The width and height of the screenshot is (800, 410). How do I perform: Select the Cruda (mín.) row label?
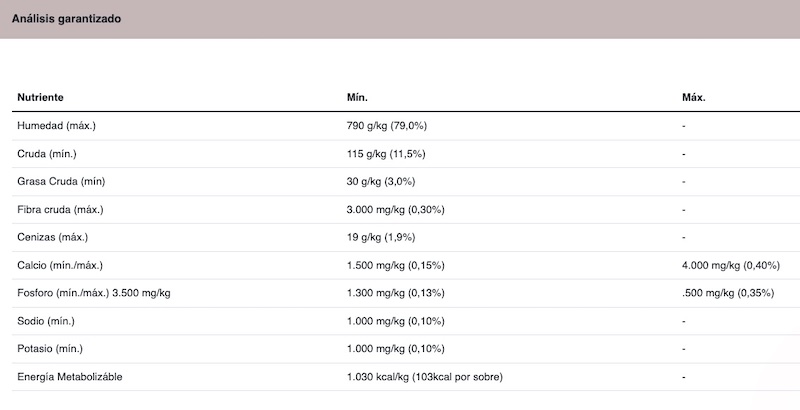click(x=46, y=154)
